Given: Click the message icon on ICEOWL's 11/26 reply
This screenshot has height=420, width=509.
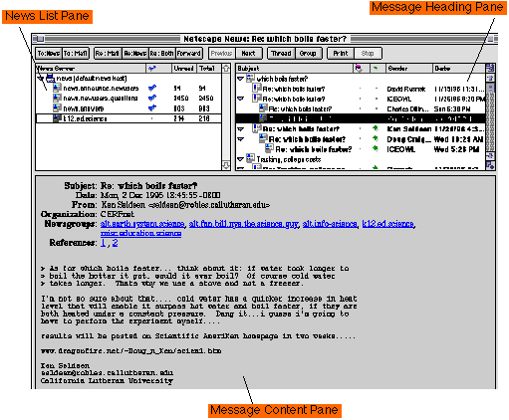Looking at the screenshot, I should pos(257,99).
